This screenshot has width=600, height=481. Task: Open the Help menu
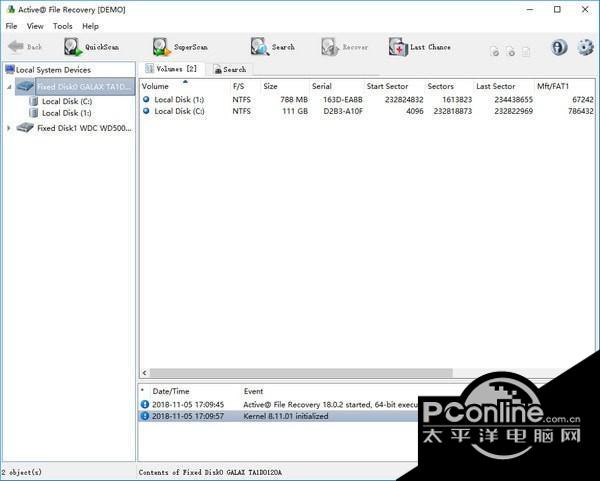coord(90,26)
